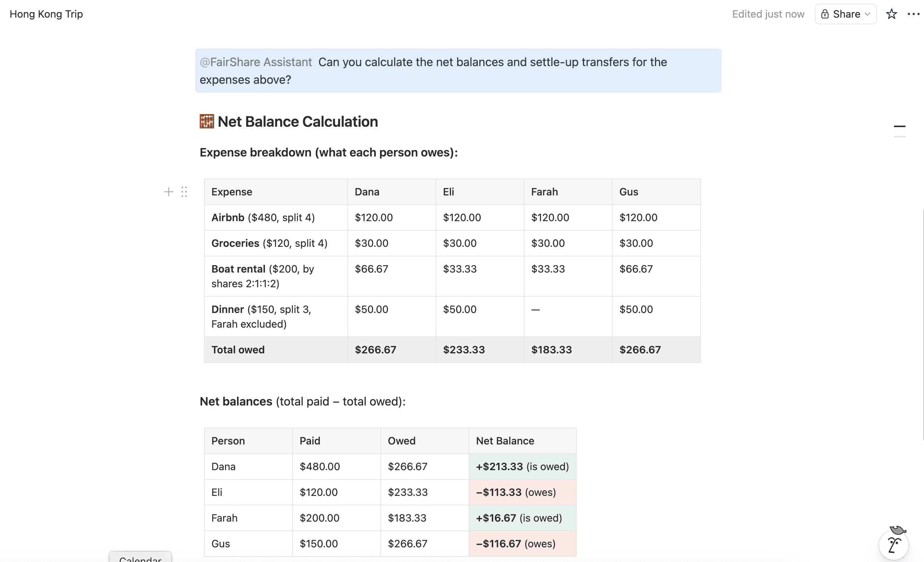
Task: Click the Net Balance column header
Action: [x=522, y=441]
